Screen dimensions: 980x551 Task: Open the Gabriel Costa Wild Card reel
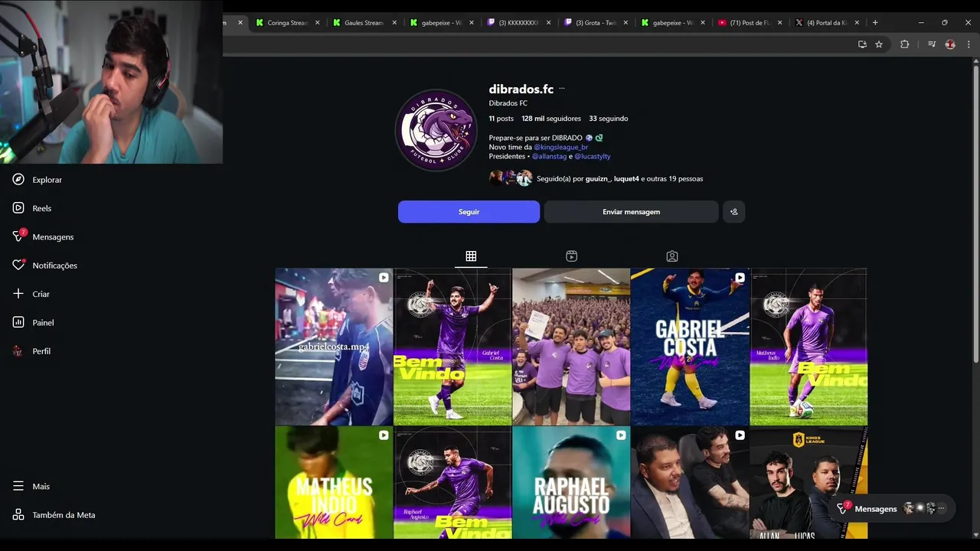tap(690, 347)
